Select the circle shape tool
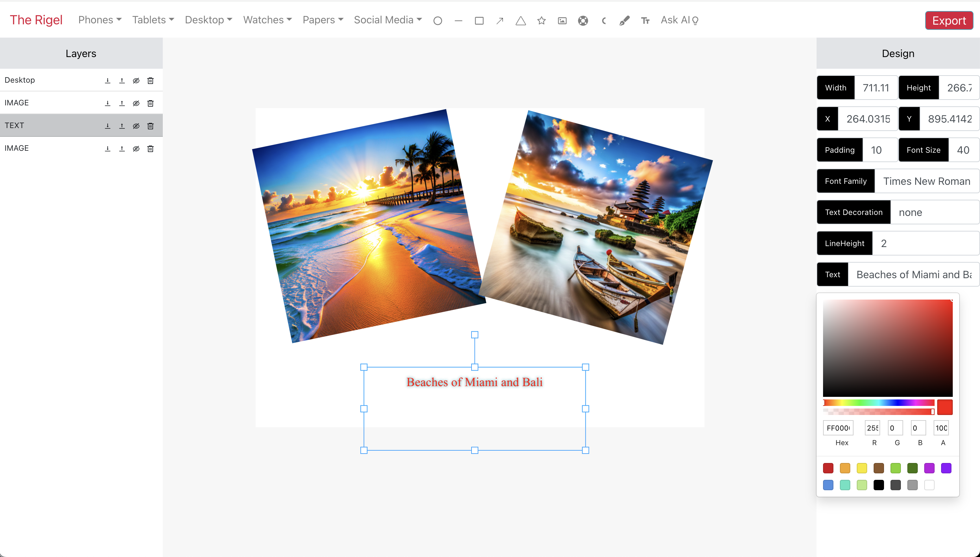This screenshot has width=980, height=557. click(x=437, y=21)
